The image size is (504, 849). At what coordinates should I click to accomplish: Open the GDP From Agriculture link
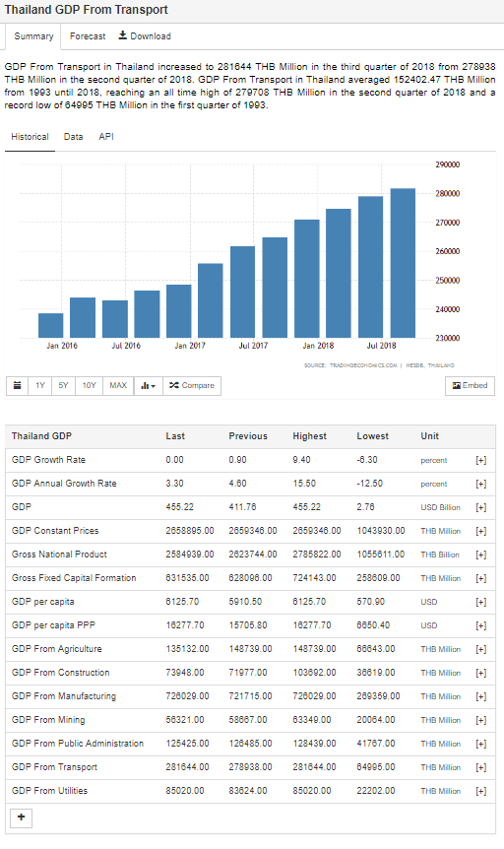[x=57, y=649]
